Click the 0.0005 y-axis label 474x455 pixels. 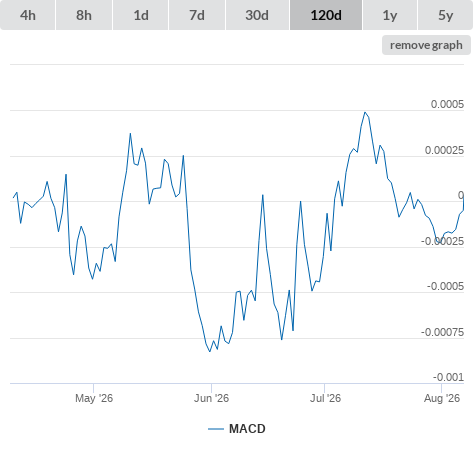(x=447, y=104)
